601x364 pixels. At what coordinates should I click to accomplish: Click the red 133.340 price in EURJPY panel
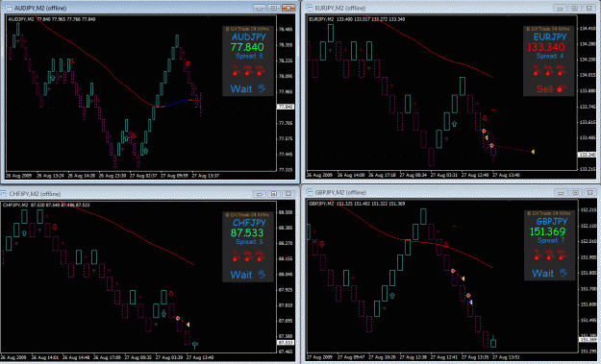click(x=546, y=47)
